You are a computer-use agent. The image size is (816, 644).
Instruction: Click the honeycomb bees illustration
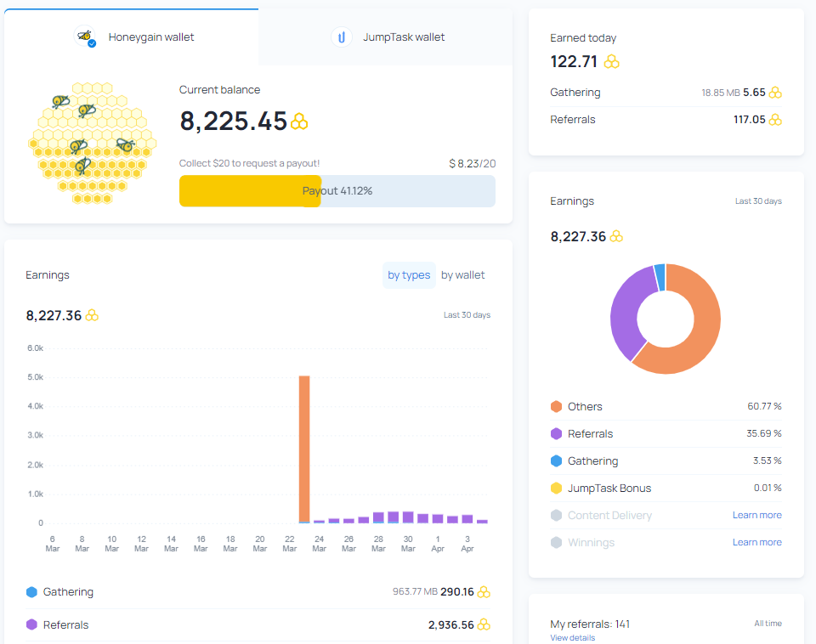click(92, 143)
